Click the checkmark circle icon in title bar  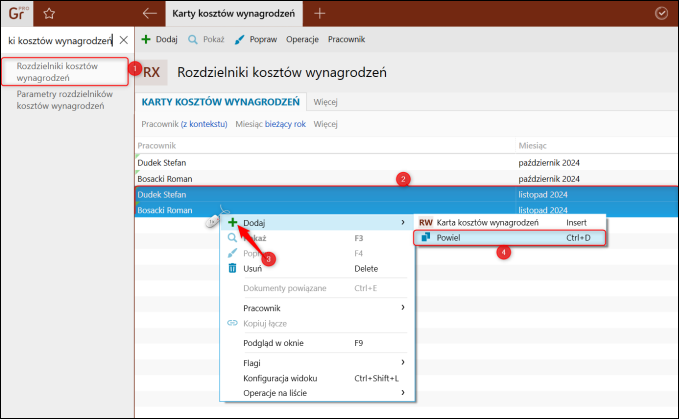coord(661,13)
